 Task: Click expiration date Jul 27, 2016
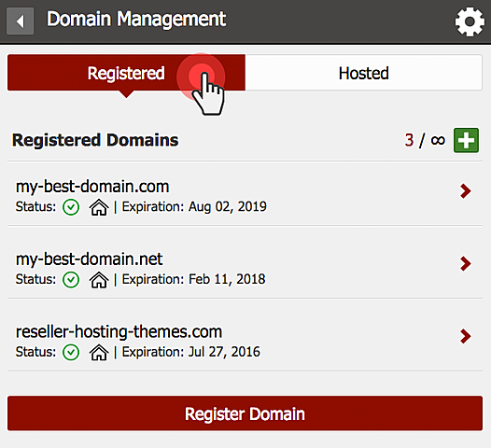tap(224, 352)
